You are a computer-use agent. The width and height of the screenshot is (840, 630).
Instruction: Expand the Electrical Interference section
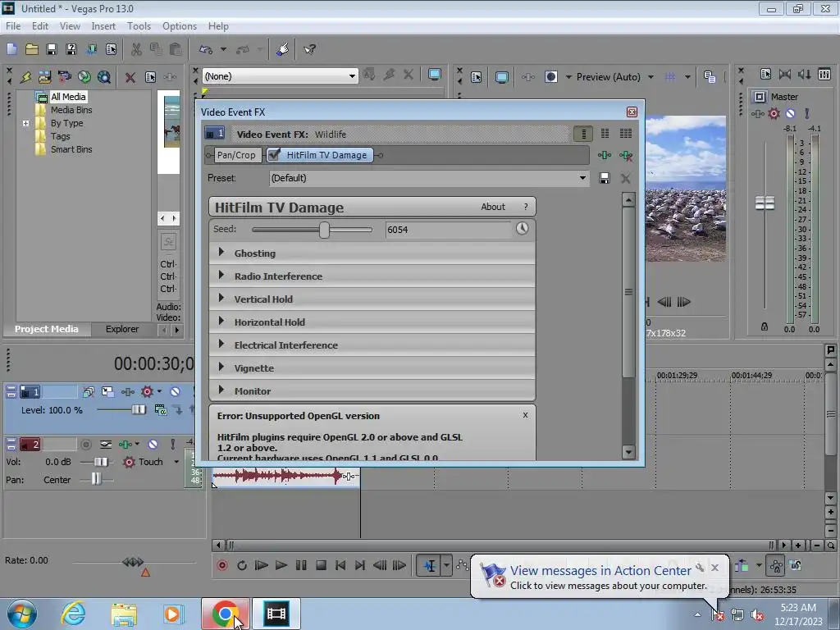point(221,345)
